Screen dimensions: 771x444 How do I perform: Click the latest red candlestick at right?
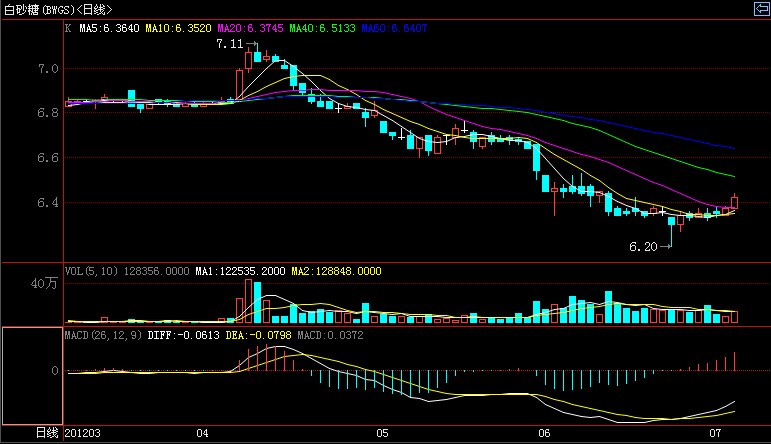734,202
